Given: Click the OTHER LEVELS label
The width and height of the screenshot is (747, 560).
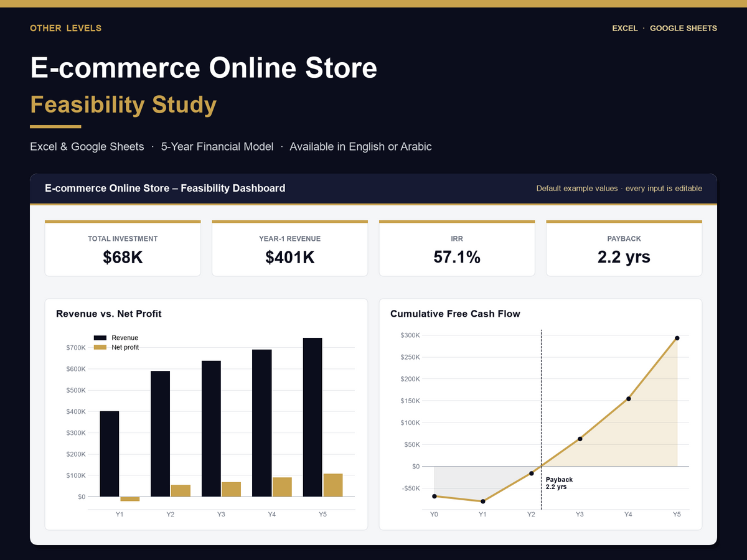Looking at the screenshot, I should [65, 28].
